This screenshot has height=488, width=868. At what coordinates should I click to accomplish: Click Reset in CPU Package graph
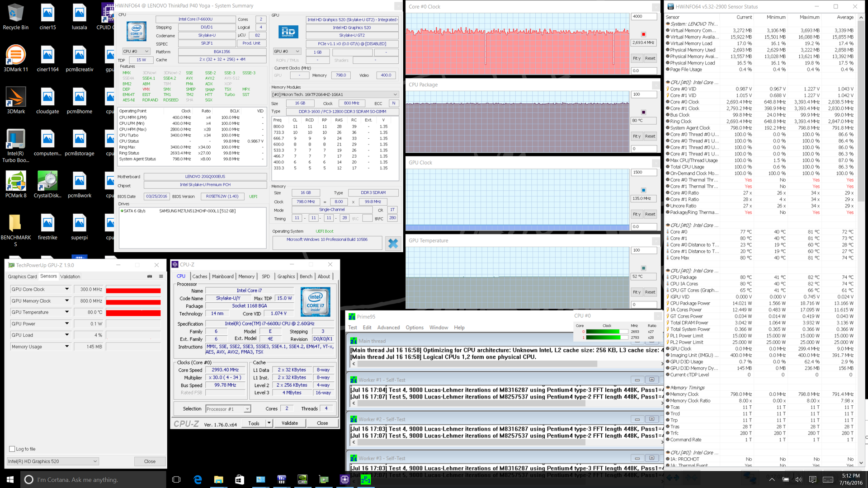(x=650, y=136)
